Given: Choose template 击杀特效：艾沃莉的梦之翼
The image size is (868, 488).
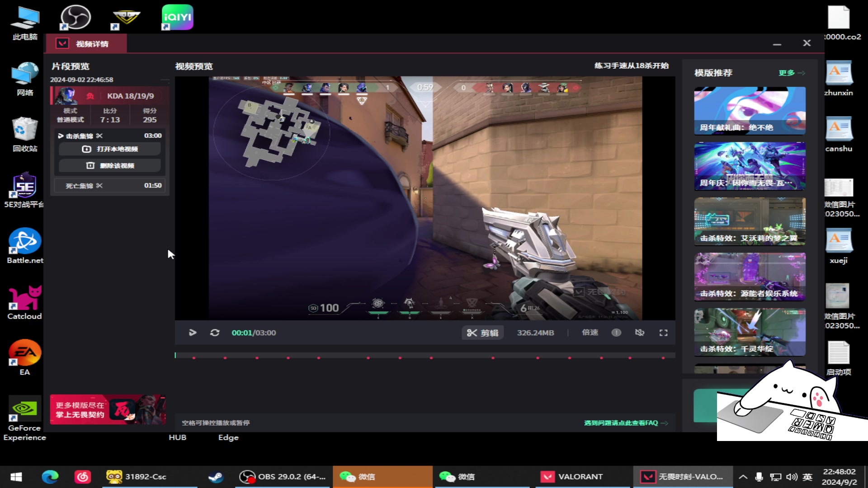Looking at the screenshot, I should pyautogui.click(x=750, y=221).
